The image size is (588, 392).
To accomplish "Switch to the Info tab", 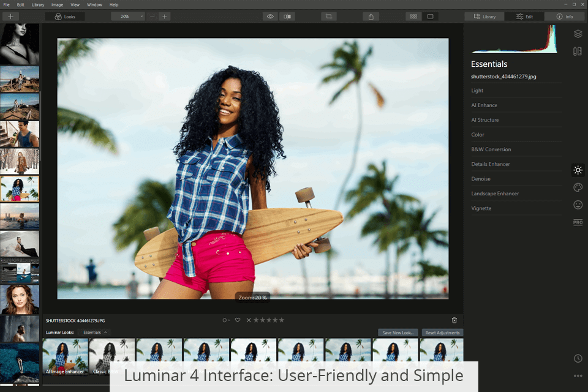I will [x=564, y=17].
